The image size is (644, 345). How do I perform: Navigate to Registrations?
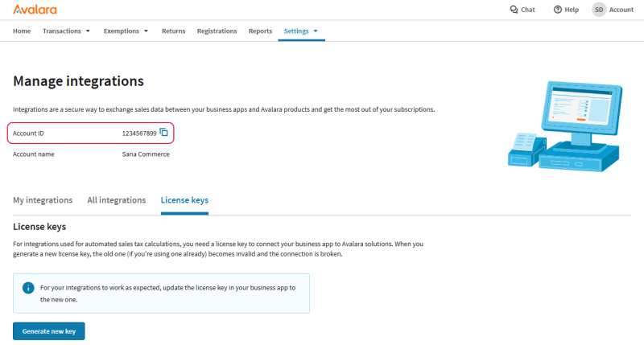217,31
